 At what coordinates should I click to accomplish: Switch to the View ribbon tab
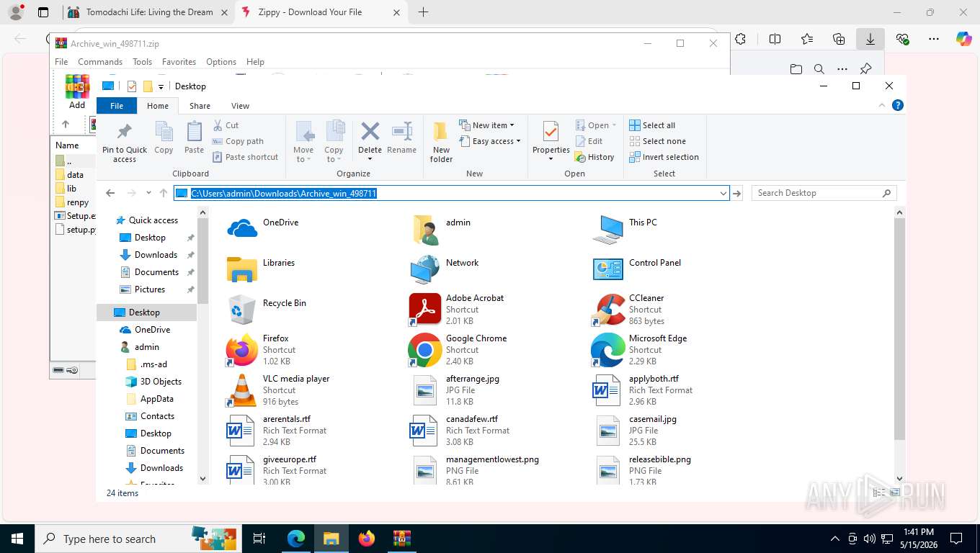tap(240, 106)
